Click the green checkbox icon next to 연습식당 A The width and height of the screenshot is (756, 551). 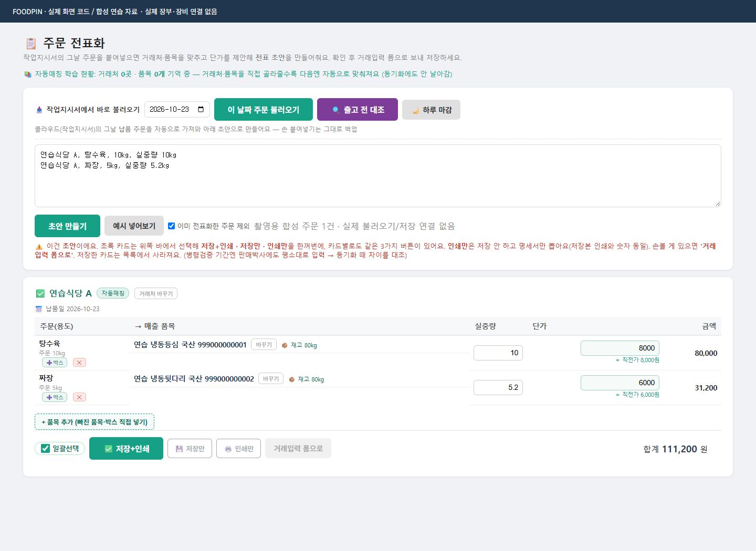(x=40, y=293)
